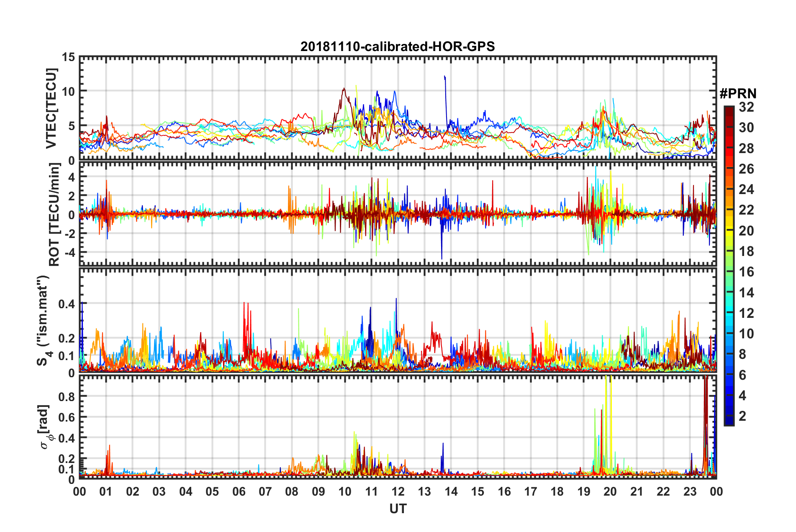Click inside the sigma-phi plot panel
The width and height of the screenshot is (796, 532).
[x=398, y=427]
